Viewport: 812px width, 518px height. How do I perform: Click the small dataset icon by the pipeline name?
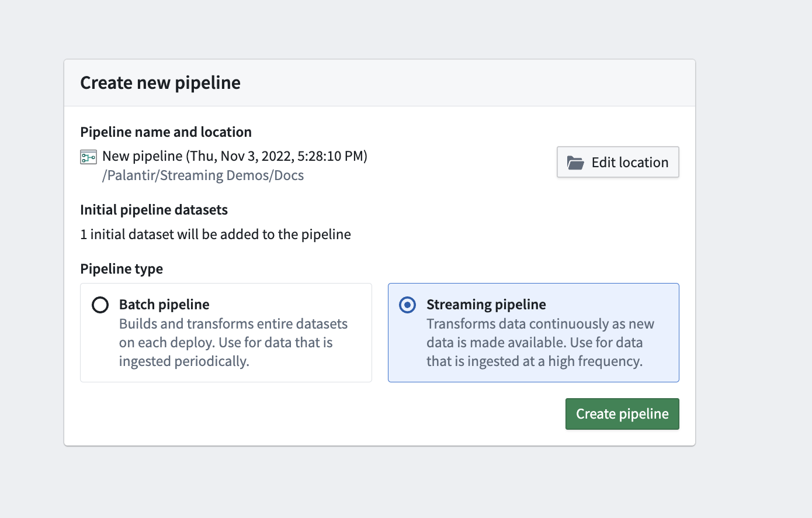pyautogui.click(x=88, y=156)
